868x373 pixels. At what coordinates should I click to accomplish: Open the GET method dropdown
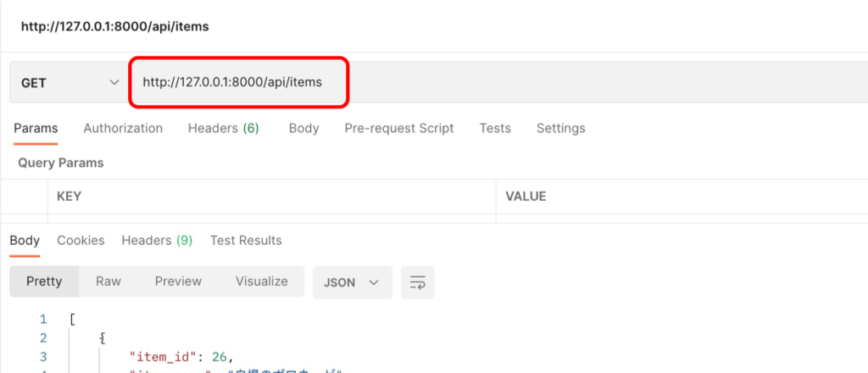point(68,83)
